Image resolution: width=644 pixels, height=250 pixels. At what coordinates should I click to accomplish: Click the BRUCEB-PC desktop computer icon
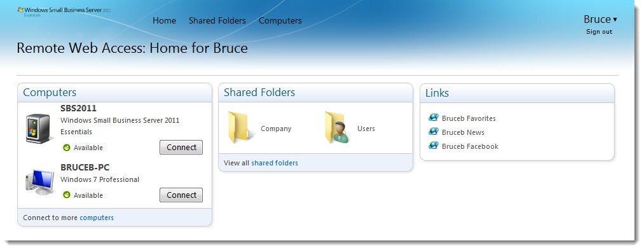[x=40, y=182]
